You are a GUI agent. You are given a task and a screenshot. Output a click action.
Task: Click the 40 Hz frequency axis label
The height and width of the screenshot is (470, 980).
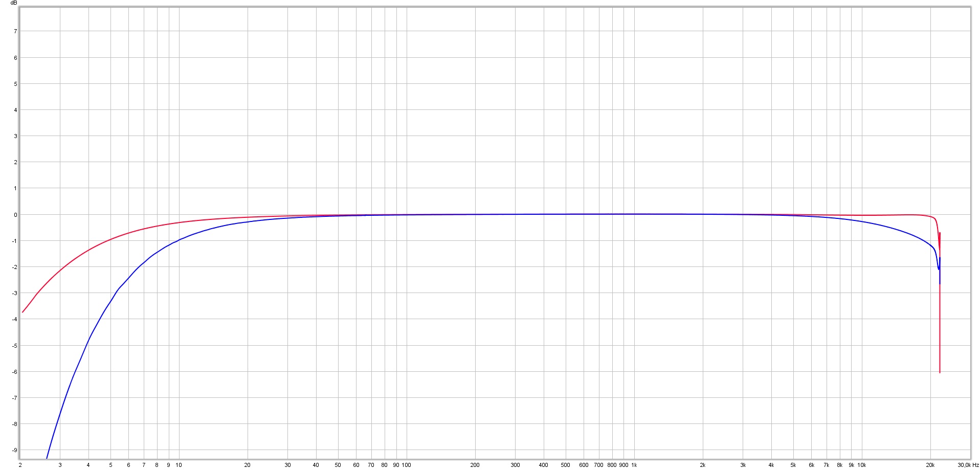click(x=316, y=465)
